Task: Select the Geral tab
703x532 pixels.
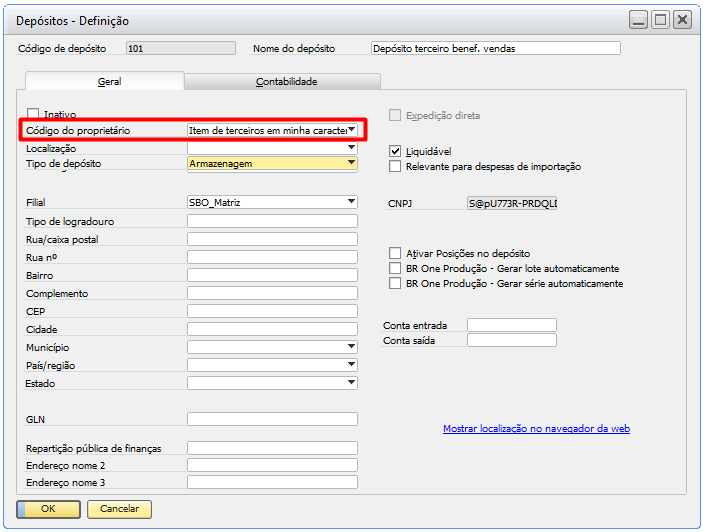Action: coord(109,82)
